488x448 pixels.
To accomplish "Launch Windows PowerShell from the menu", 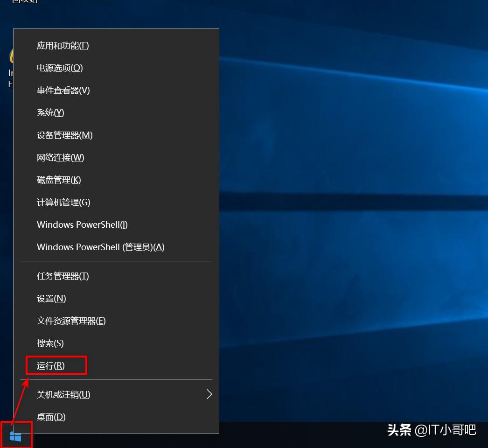I will [82, 224].
